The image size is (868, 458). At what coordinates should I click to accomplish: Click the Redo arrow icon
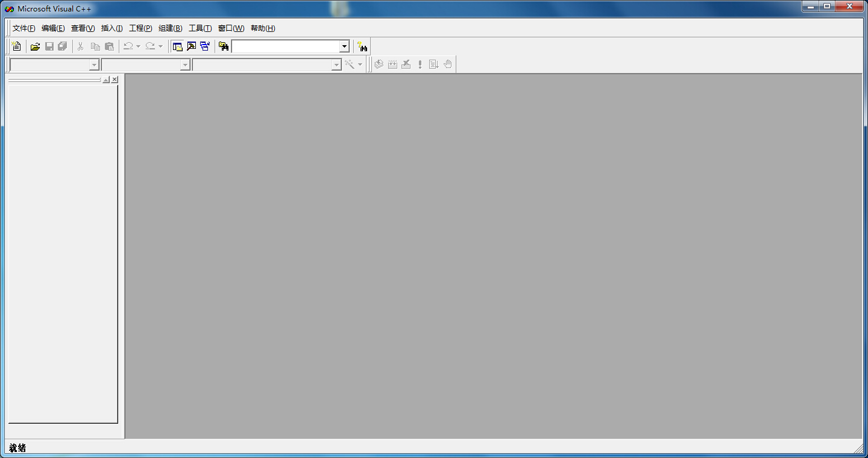pos(150,46)
